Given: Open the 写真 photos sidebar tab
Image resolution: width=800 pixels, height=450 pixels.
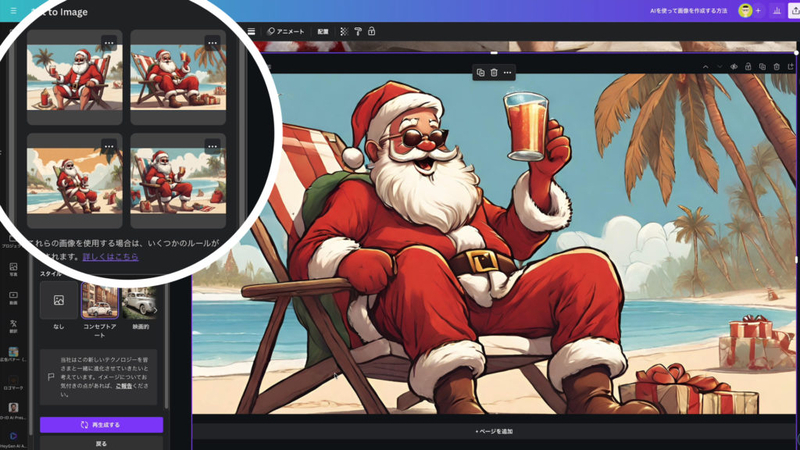Looking at the screenshot, I should coord(14,269).
